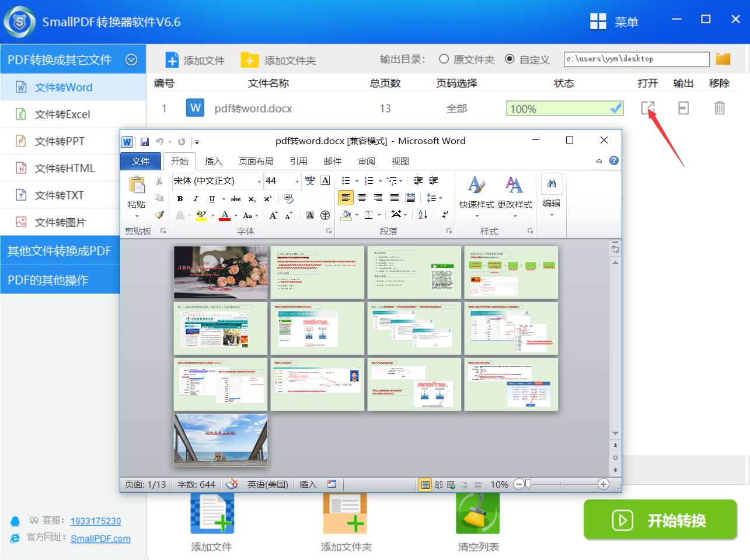Select the 原文件夹 output radio button
Viewport: 750px width, 560px height.
pyautogui.click(x=444, y=59)
